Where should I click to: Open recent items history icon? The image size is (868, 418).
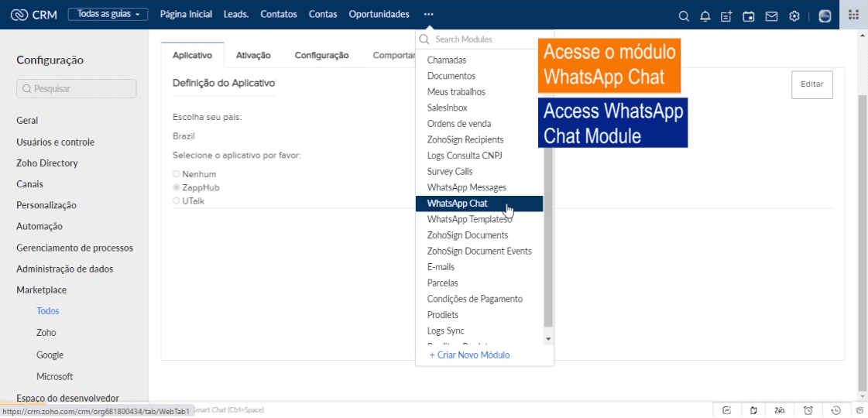pyautogui.click(x=836, y=410)
